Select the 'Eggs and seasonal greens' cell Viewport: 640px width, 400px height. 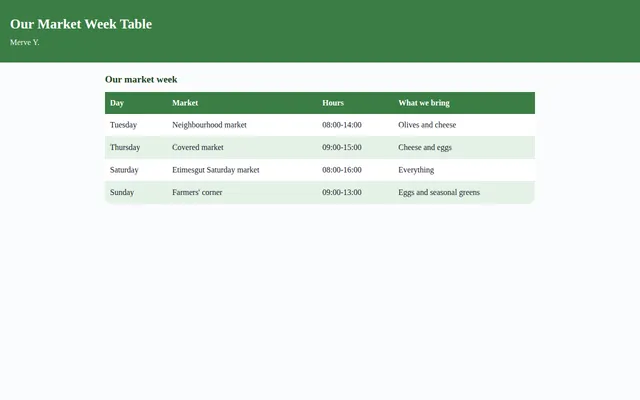(x=464, y=192)
